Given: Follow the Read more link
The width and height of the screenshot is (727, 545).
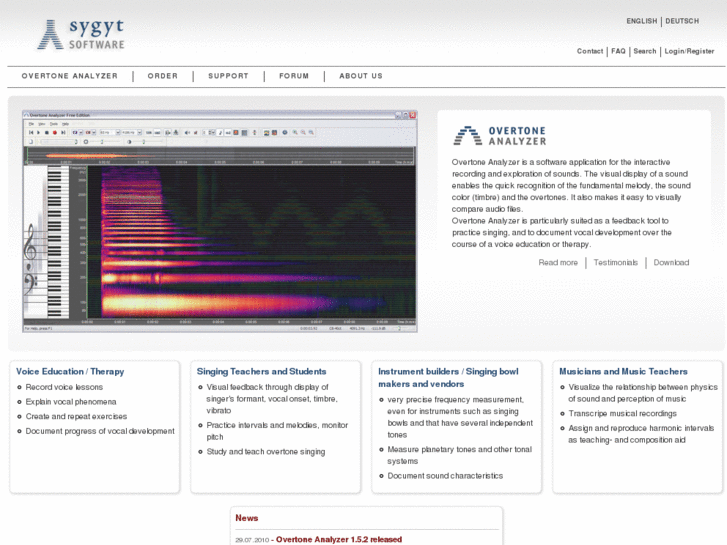Looking at the screenshot, I should click(x=558, y=263).
